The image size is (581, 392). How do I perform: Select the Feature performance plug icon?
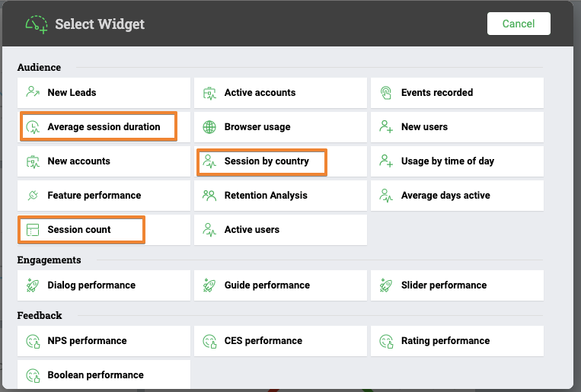[x=33, y=195]
